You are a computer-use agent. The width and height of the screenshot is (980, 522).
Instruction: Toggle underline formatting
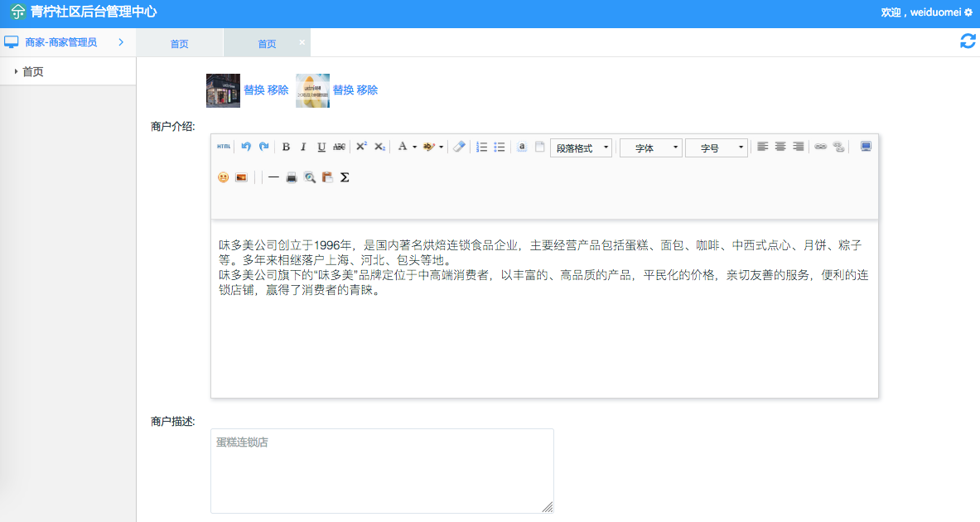(x=321, y=147)
